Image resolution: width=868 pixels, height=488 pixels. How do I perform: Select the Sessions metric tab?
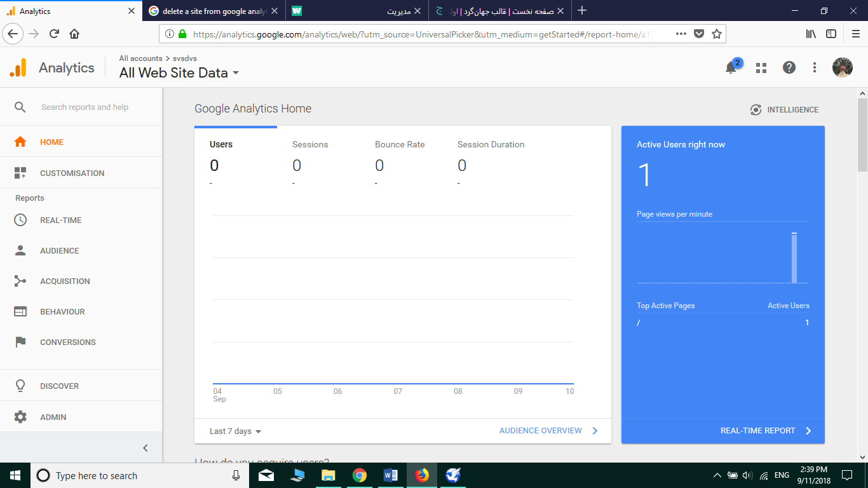(x=310, y=145)
